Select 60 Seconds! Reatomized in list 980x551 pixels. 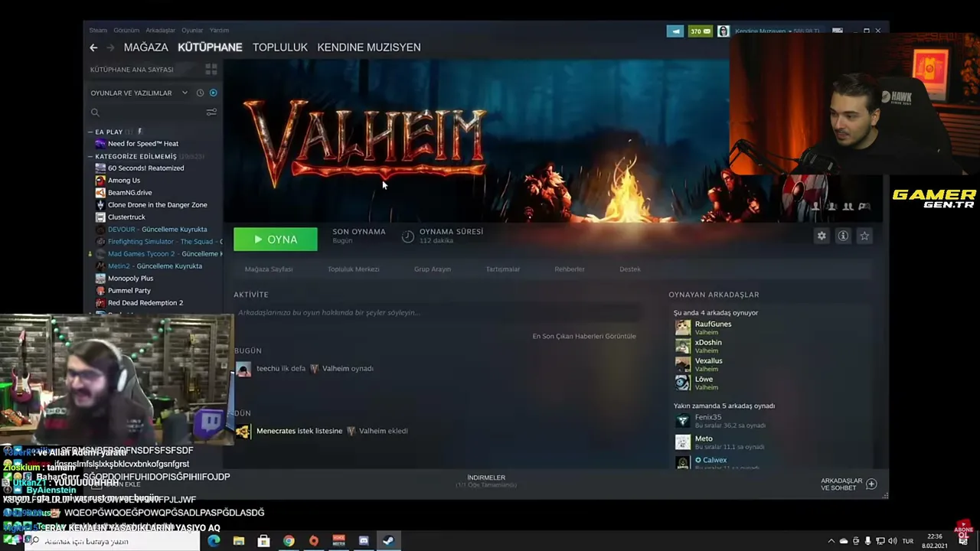tap(145, 168)
